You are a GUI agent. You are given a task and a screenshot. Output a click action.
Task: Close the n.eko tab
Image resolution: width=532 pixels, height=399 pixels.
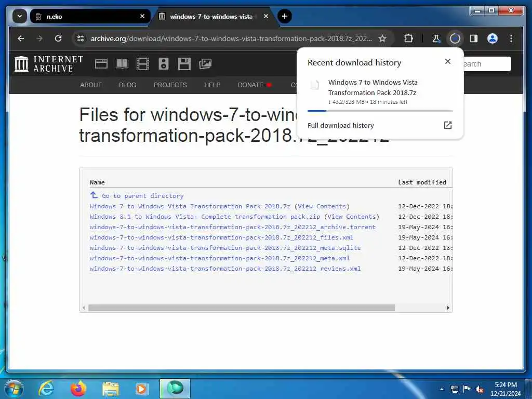(x=142, y=16)
